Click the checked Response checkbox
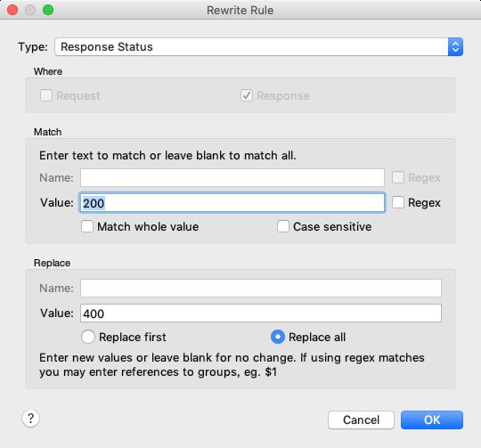 [x=247, y=95]
